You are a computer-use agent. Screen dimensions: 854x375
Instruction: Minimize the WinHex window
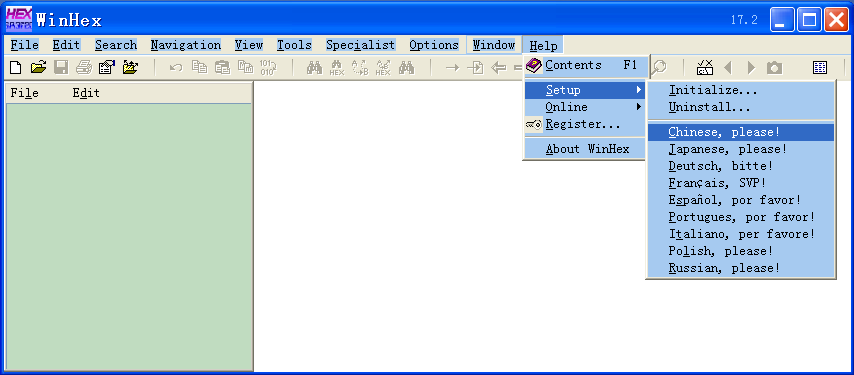[782, 20]
